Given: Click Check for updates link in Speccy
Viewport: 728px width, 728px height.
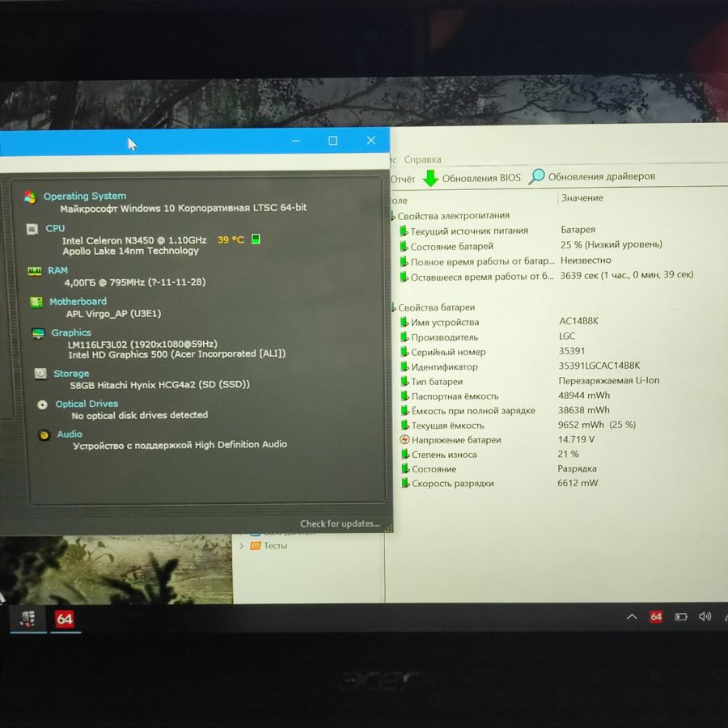Looking at the screenshot, I should [340, 523].
